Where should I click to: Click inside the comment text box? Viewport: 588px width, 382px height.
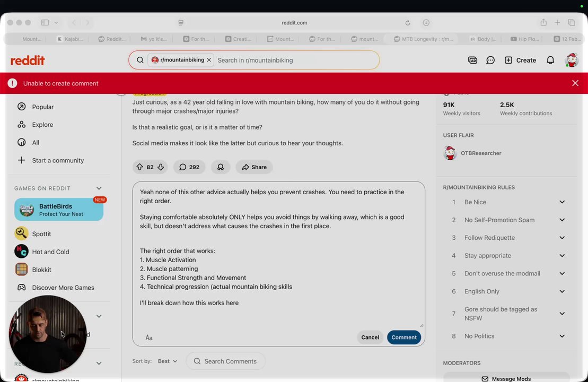(279, 255)
